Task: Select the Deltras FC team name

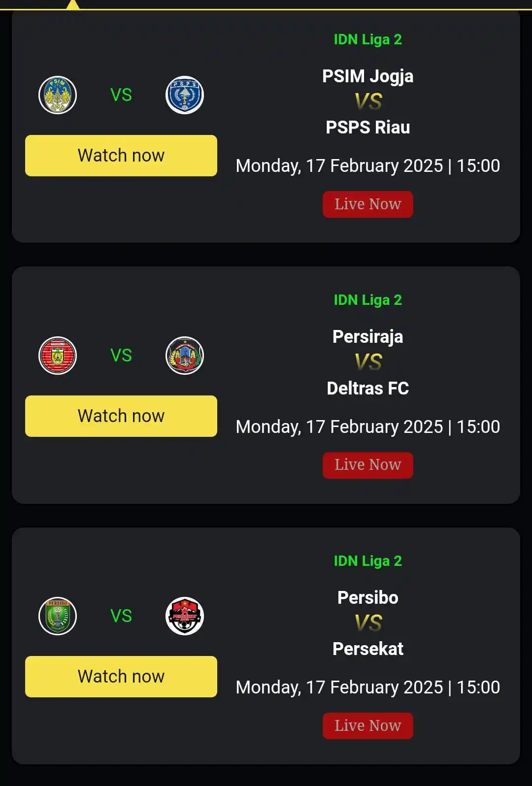Action: coord(368,388)
